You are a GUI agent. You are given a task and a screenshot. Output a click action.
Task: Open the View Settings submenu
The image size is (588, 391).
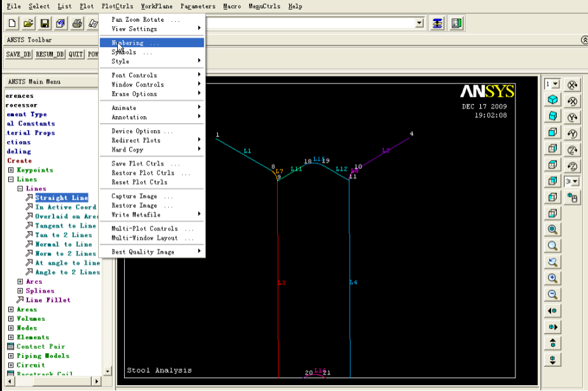click(152, 29)
